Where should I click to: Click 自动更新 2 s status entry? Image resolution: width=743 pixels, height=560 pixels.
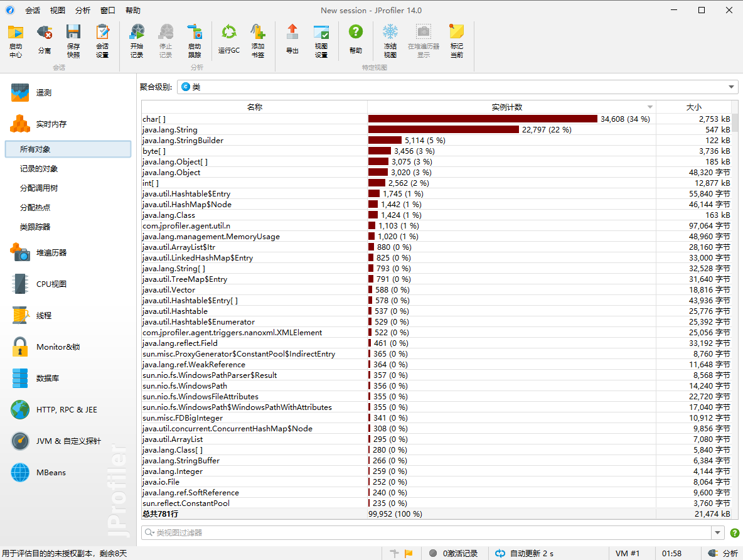(x=524, y=553)
